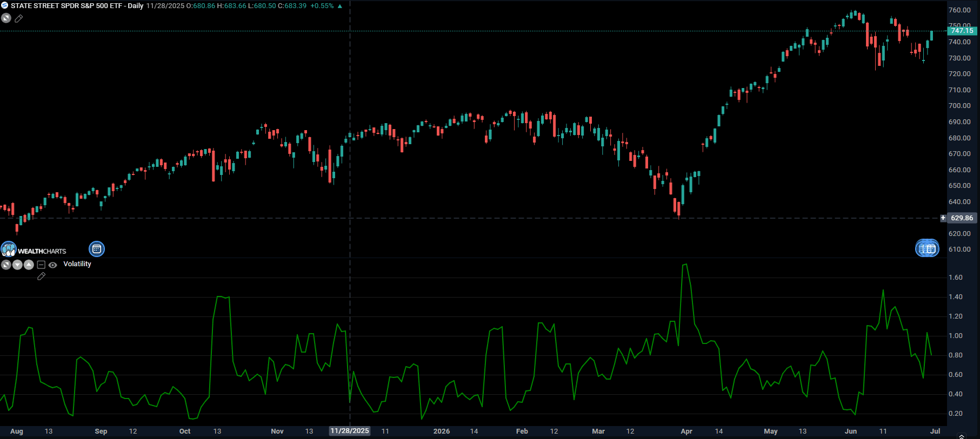Click the 760.00 price axis label
The height and width of the screenshot is (439, 980).
tap(959, 10)
